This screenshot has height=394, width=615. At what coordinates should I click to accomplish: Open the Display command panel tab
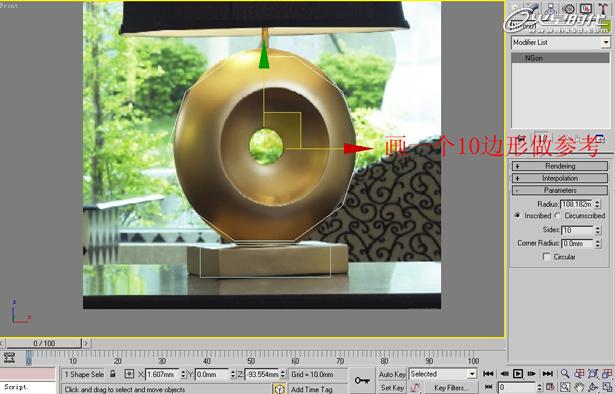(585, 9)
